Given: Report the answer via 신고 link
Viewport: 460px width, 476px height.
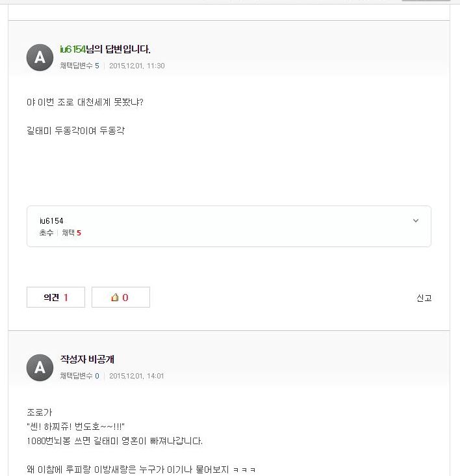Looking at the screenshot, I should (424, 298).
